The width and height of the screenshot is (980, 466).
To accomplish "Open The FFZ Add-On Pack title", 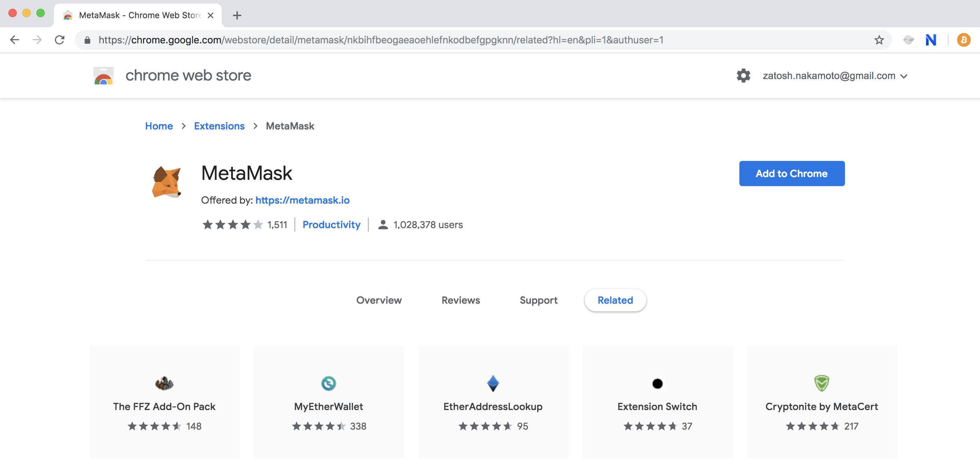I will 164,407.
